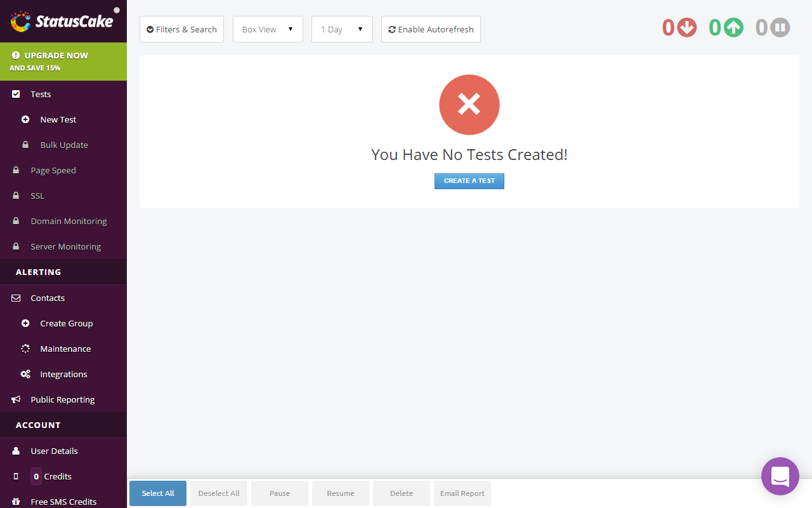The height and width of the screenshot is (508, 812).
Task: Click the lock icon beside Page Speed
Action: 16,170
